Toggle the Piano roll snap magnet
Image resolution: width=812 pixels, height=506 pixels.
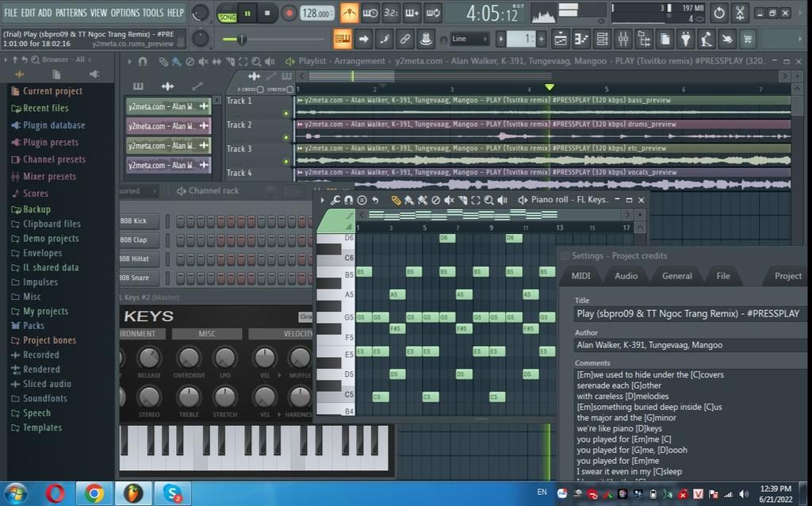349,200
